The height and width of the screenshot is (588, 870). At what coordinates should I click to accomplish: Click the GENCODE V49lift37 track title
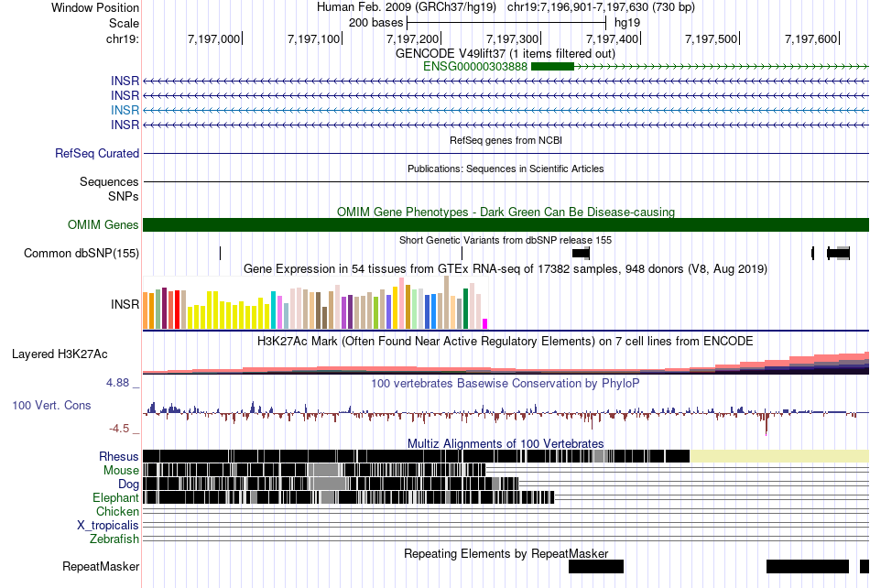tap(506, 53)
